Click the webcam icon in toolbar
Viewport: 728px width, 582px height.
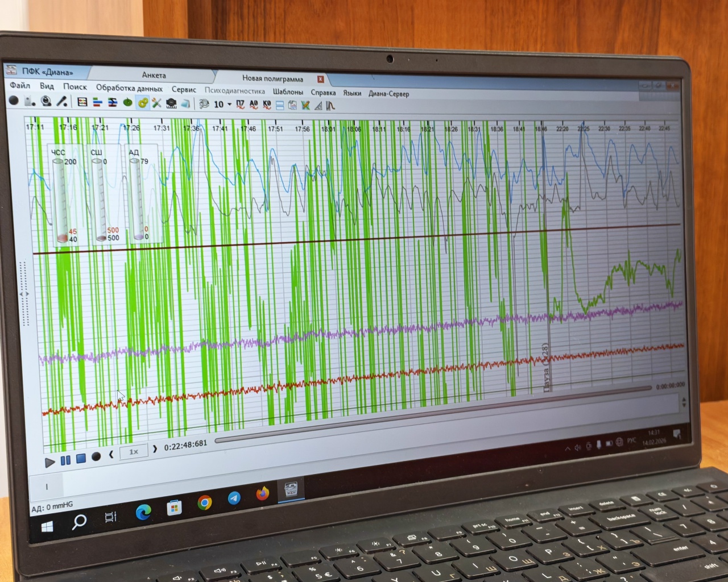(x=46, y=102)
